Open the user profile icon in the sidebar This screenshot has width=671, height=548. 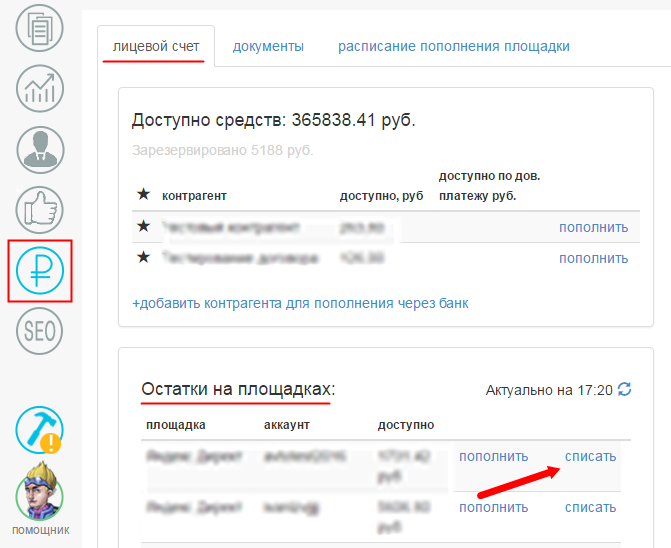pyautogui.click(x=40, y=150)
